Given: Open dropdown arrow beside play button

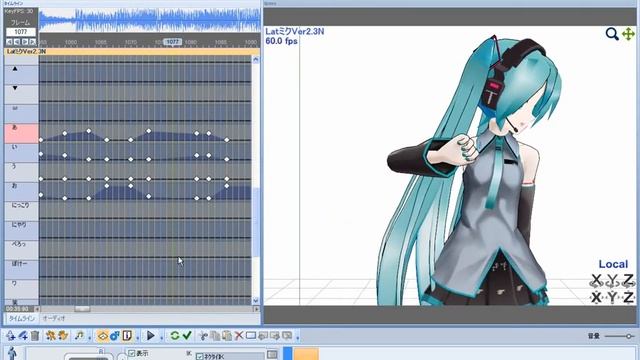Looking at the screenshot, I should point(161,337).
